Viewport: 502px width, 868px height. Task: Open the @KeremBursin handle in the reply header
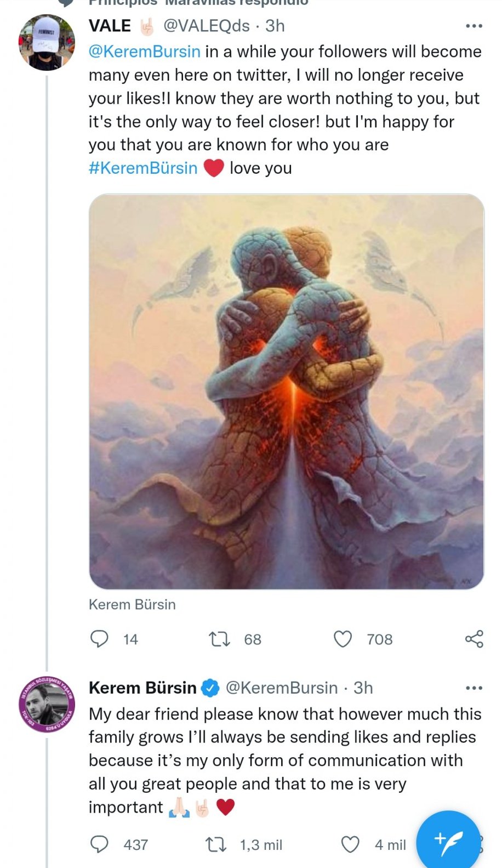(x=282, y=688)
